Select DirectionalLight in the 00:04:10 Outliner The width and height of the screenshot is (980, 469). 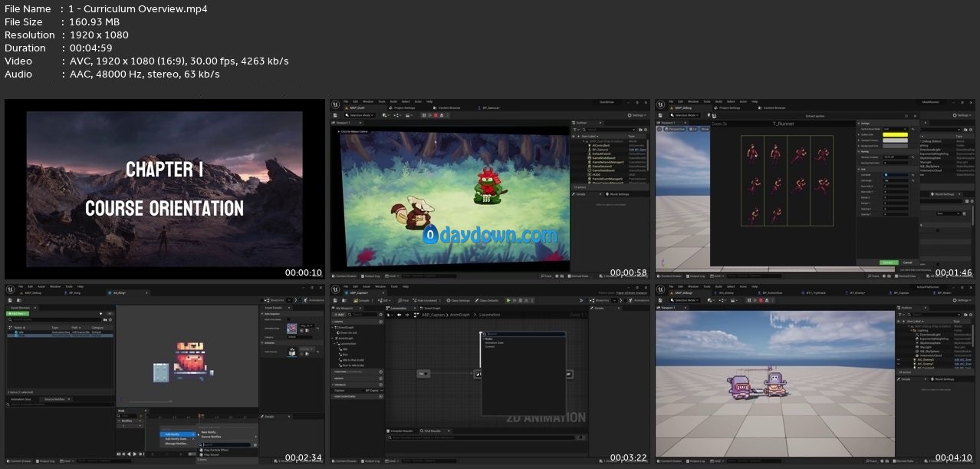click(930, 336)
